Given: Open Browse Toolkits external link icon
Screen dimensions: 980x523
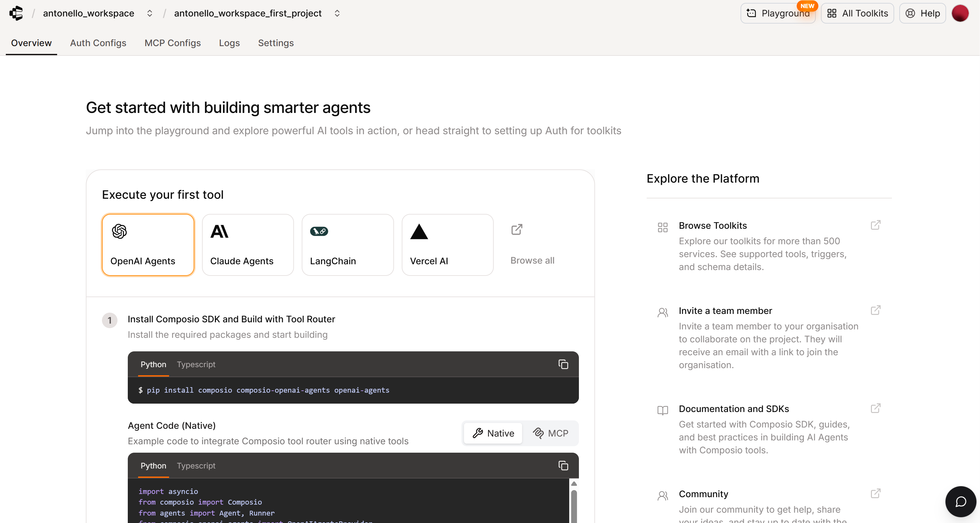Looking at the screenshot, I should [x=875, y=225].
